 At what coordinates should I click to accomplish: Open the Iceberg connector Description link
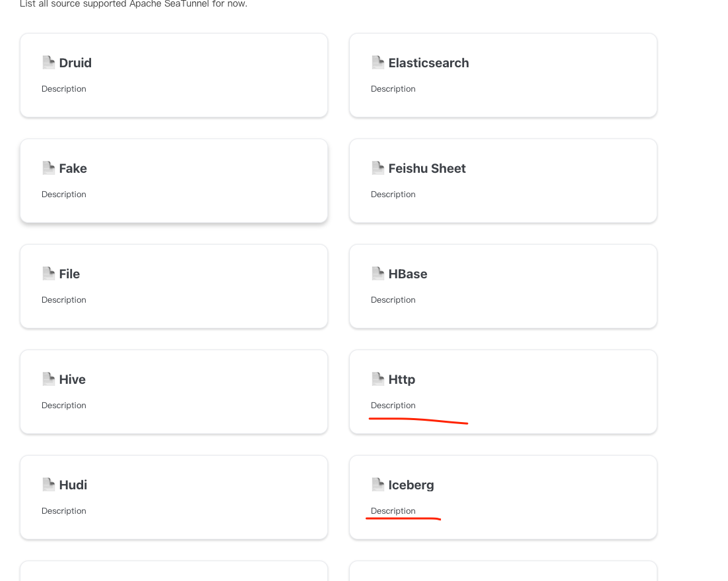[393, 510]
